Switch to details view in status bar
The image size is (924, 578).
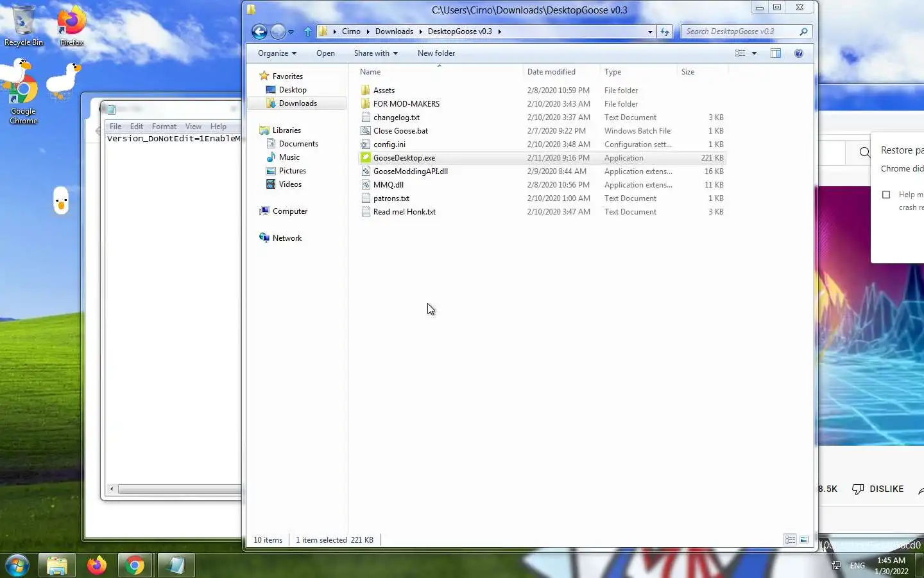(x=790, y=540)
